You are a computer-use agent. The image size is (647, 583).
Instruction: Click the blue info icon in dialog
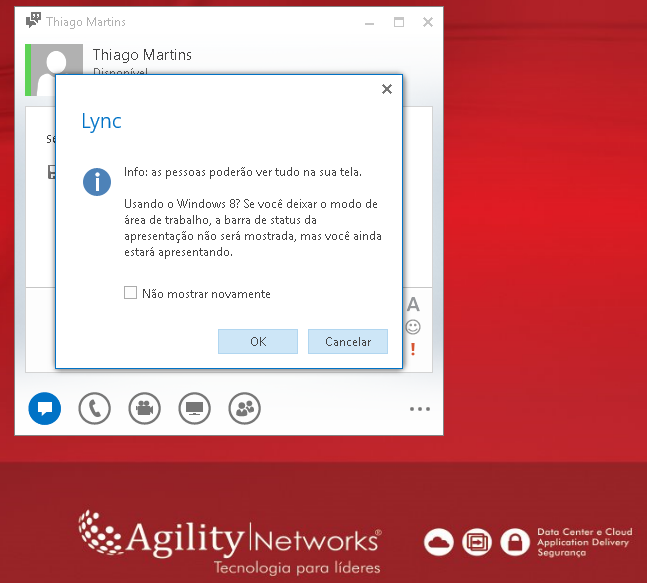click(x=97, y=182)
